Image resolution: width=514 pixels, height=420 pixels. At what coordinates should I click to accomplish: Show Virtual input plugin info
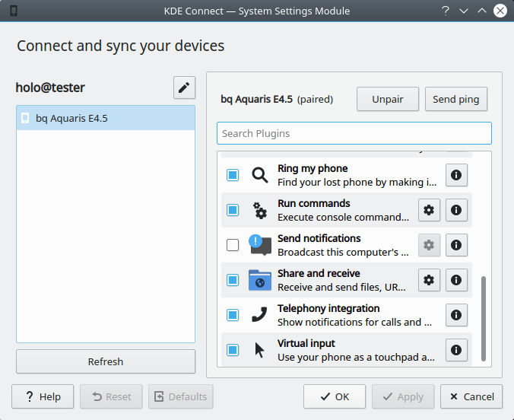(456, 350)
